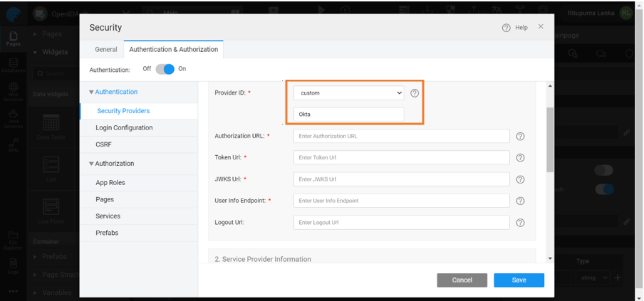Click the dialog vertical scrollbar
The height and width of the screenshot is (301, 644).
(x=549, y=139)
